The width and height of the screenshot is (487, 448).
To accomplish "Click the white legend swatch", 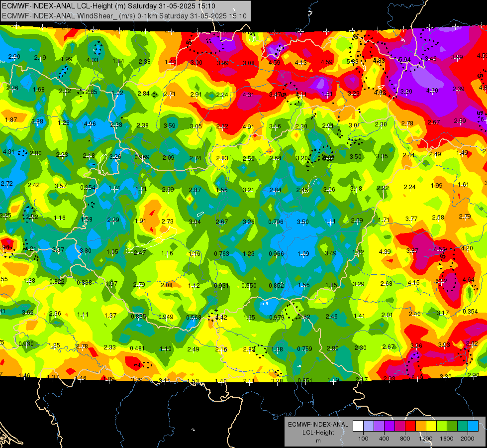I will 358,426.
